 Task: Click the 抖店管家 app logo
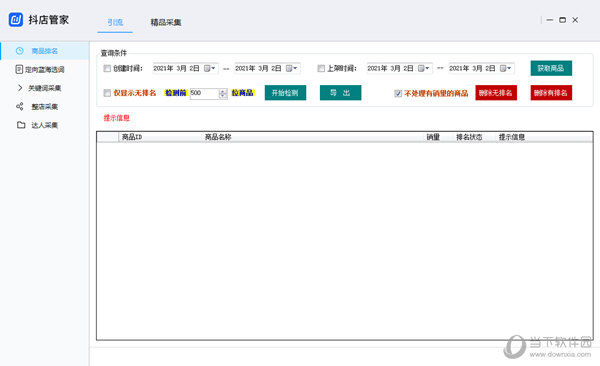[x=16, y=20]
